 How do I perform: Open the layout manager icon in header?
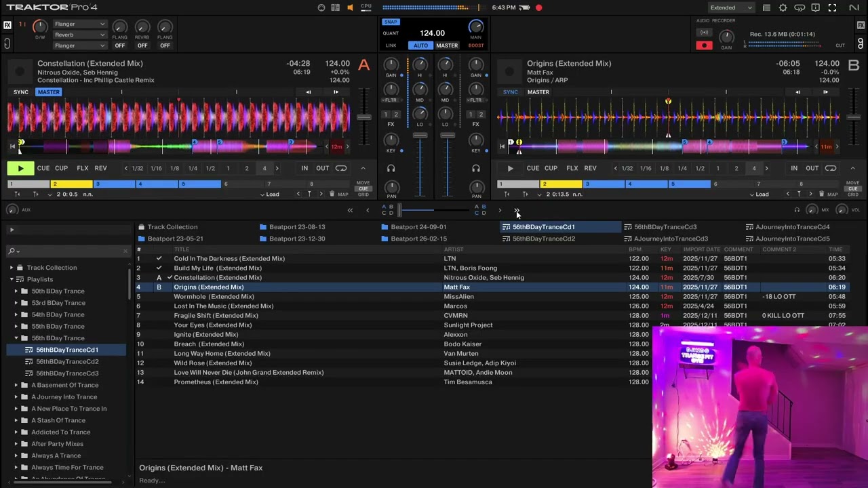[766, 7]
